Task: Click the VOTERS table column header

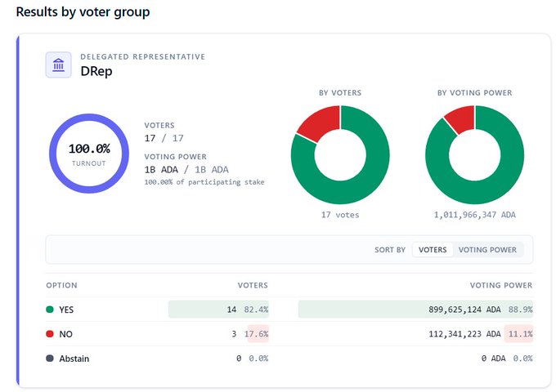Action: coord(253,285)
